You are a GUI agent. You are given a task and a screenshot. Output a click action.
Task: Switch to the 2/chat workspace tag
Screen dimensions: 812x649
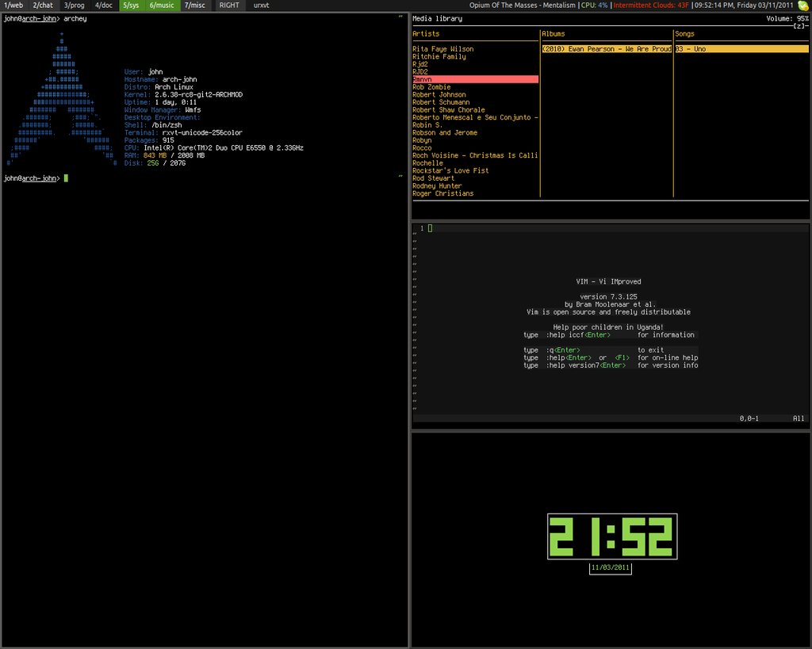(x=43, y=6)
